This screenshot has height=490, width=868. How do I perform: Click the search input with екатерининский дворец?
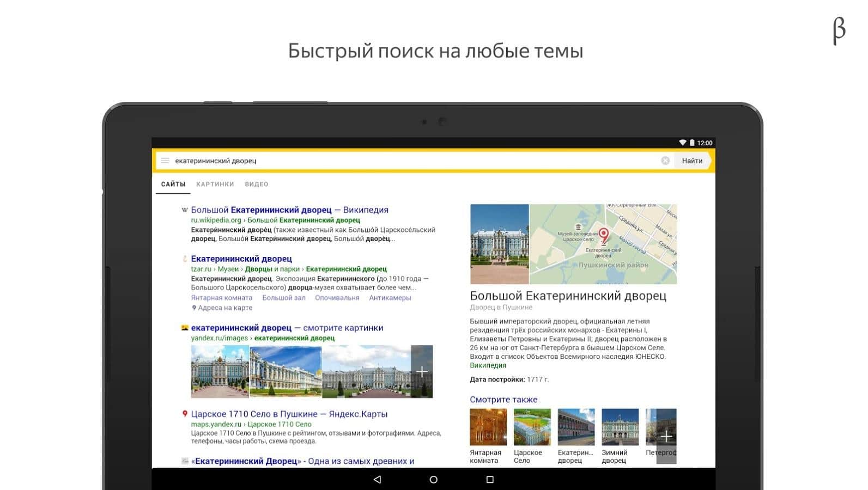(414, 161)
